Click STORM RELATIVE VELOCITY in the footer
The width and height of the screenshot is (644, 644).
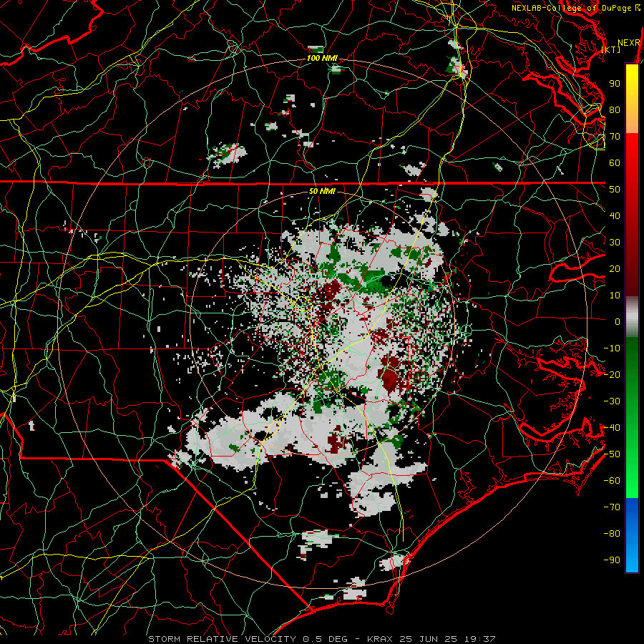coord(222,639)
